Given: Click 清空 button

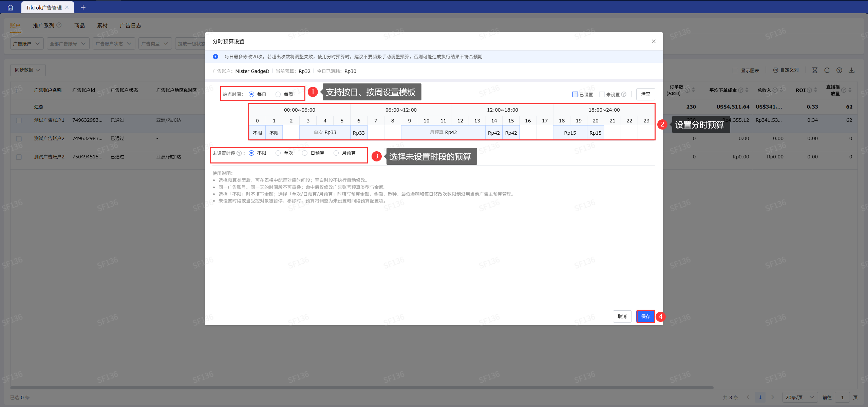Looking at the screenshot, I should pos(645,94).
